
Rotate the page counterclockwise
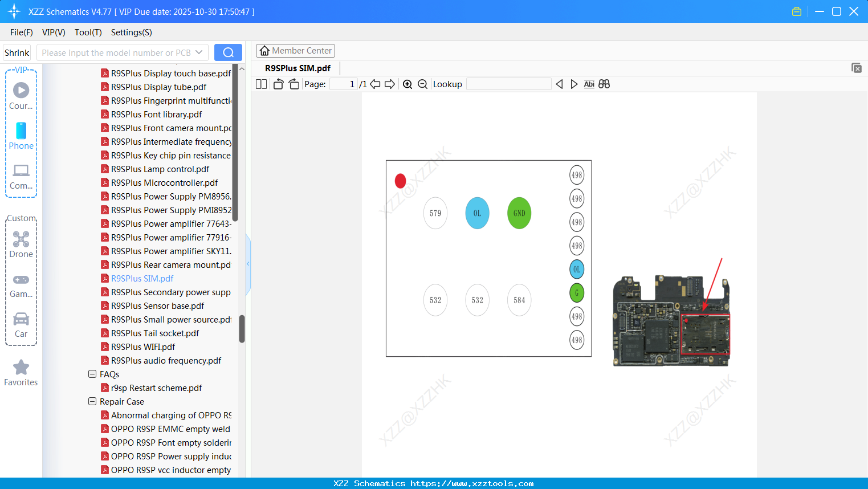point(279,84)
